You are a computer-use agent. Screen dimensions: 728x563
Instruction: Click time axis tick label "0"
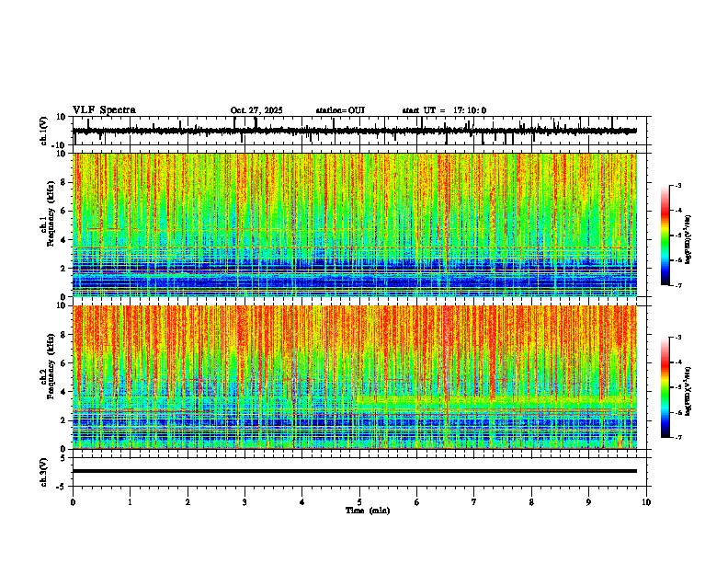(73, 502)
